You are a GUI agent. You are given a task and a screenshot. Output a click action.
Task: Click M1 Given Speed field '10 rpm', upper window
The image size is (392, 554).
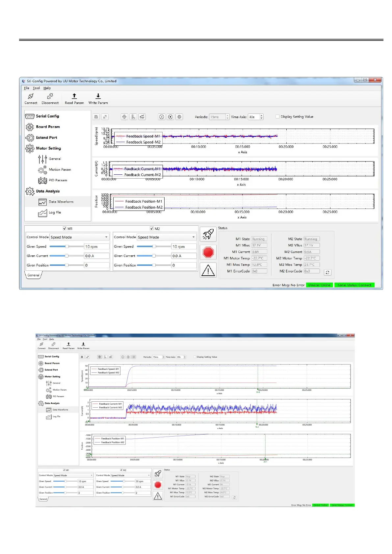point(97,246)
